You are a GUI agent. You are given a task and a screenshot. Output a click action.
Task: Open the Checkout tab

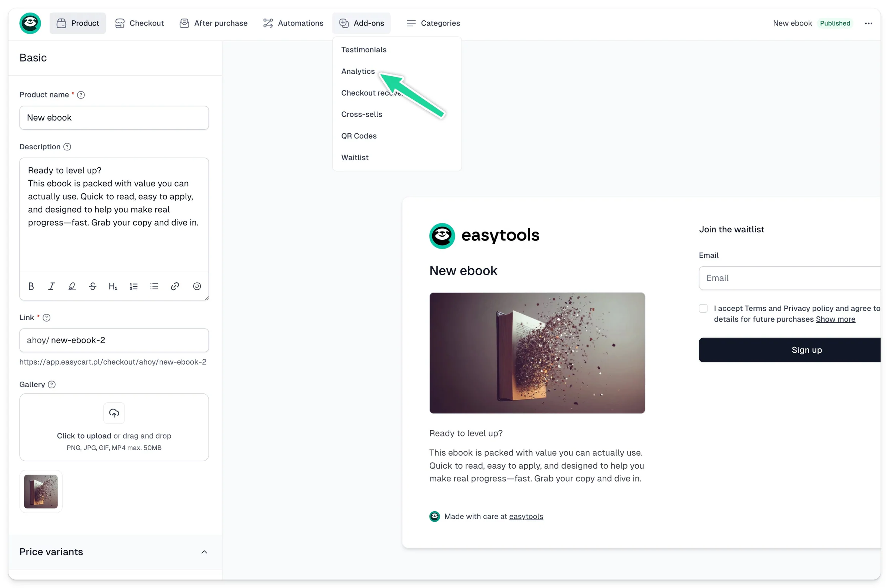click(139, 23)
